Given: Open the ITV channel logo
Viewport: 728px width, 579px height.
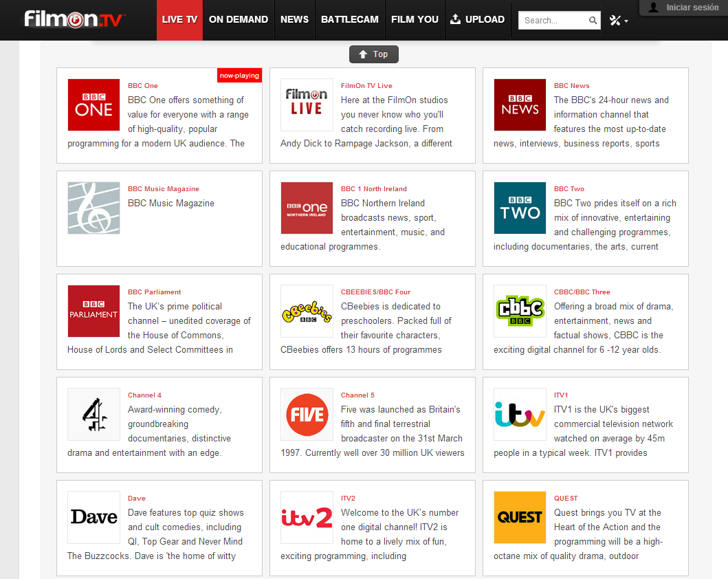Looking at the screenshot, I should (520, 414).
